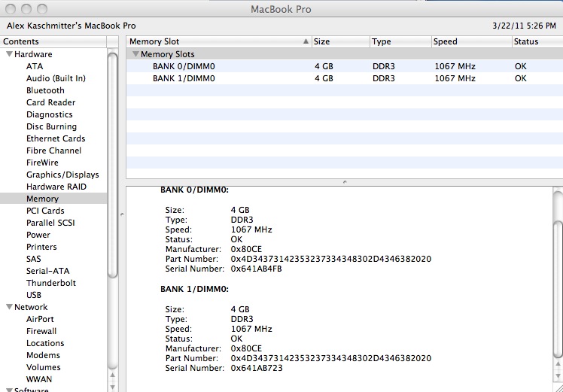Sort table by Size column
This screenshot has width=563, height=392.
click(341, 41)
